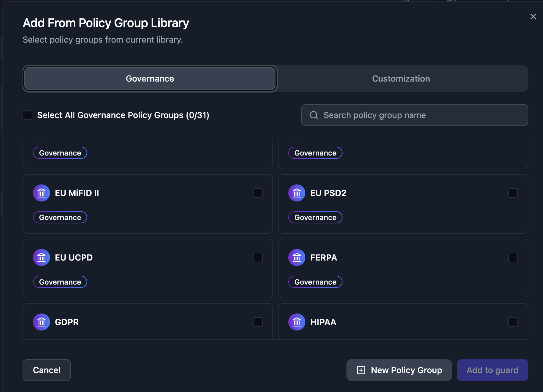
Task: Switch to the Governance tab
Action: pyautogui.click(x=150, y=79)
